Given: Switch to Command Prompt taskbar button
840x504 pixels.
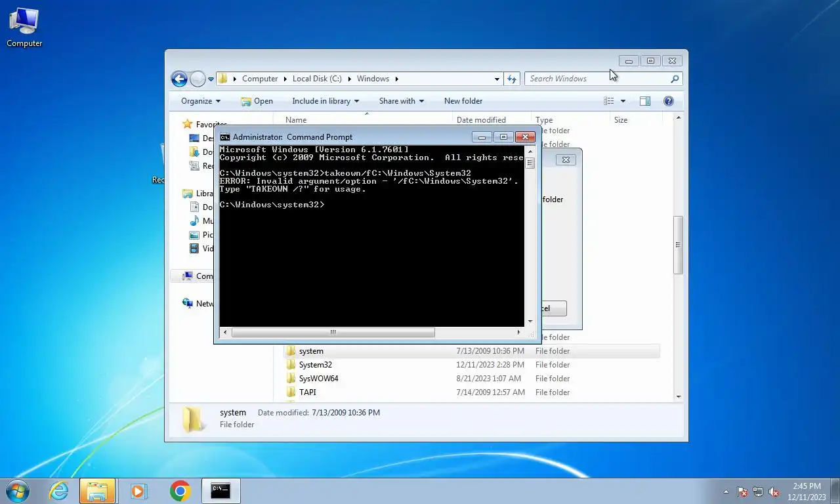Looking at the screenshot, I should pyautogui.click(x=220, y=491).
